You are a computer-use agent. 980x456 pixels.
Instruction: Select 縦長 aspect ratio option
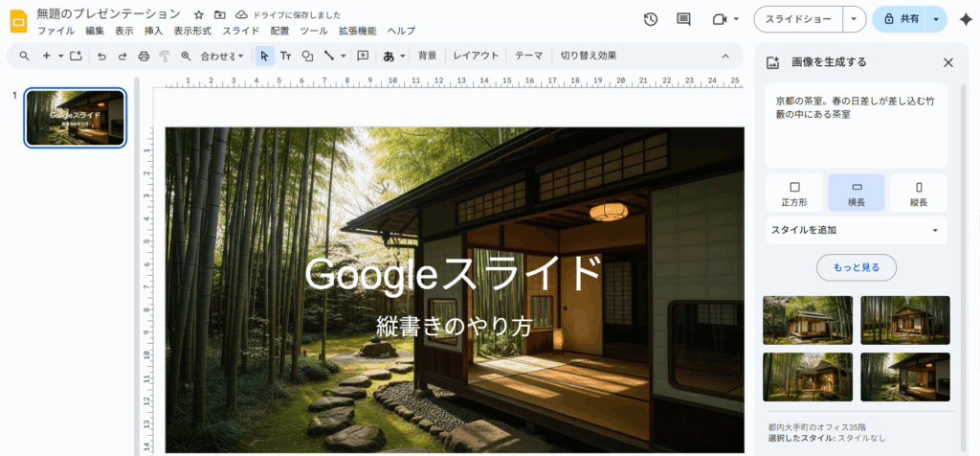pos(918,193)
